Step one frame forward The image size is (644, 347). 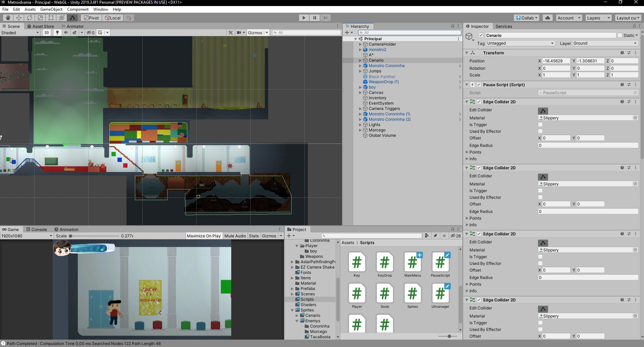[325, 18]
